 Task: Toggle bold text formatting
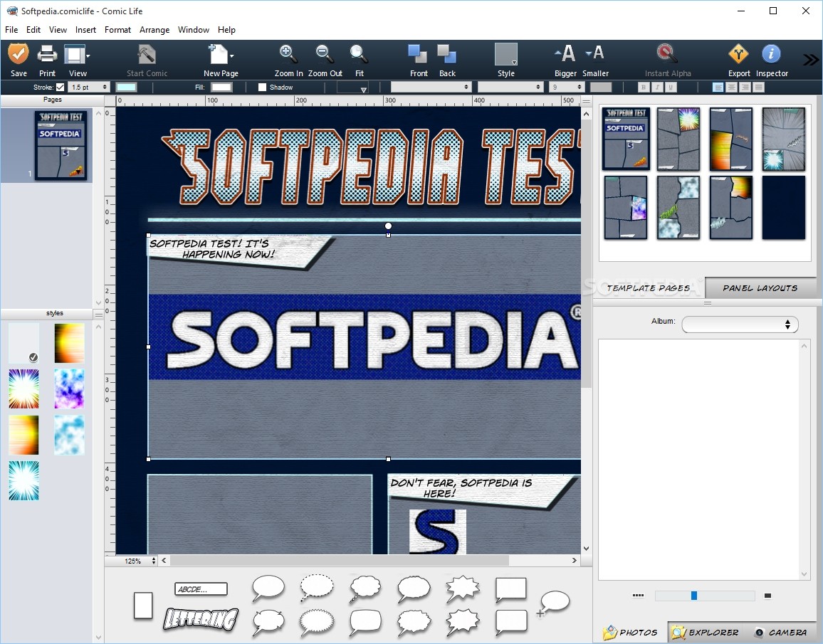[x=644, y=87]
